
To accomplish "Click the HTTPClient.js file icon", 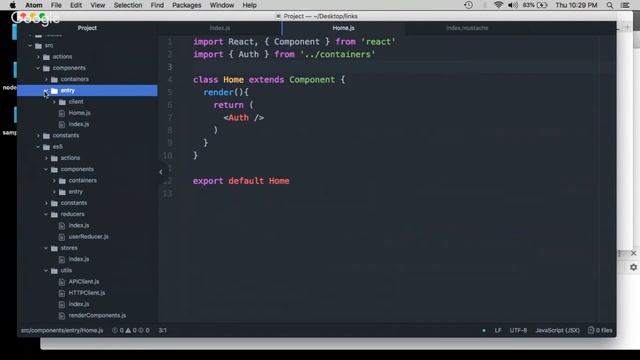I will coord(62,293).
